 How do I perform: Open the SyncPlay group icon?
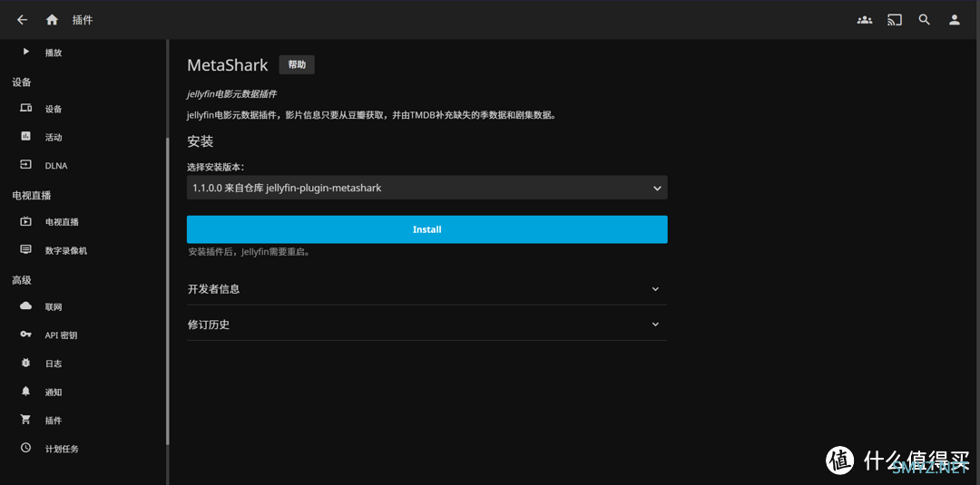[865, 20]
